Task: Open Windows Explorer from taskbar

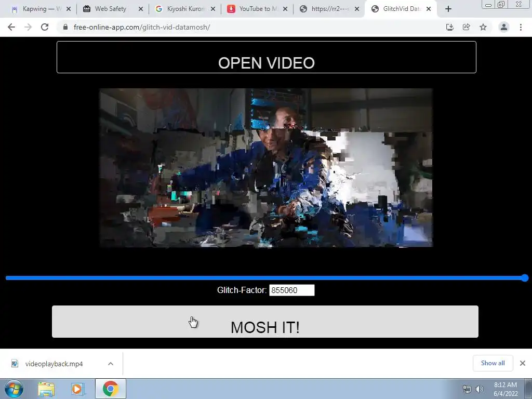Action: click(46, 389)
